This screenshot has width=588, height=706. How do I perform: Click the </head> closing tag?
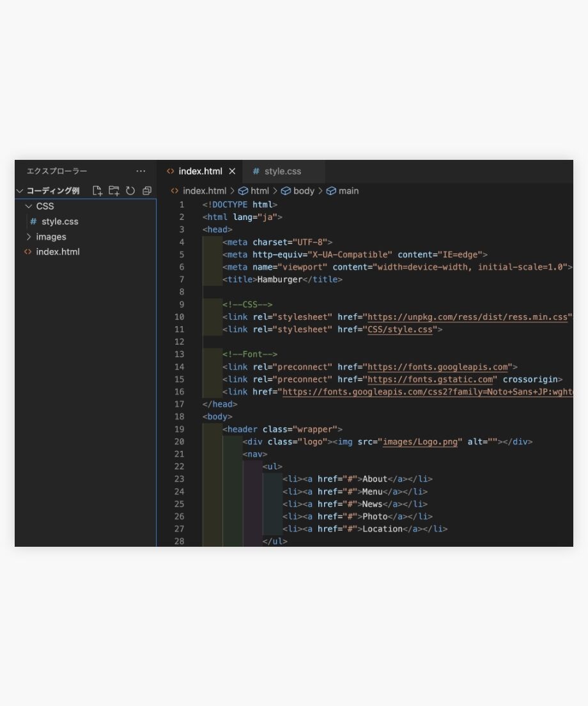pos(220,404)
